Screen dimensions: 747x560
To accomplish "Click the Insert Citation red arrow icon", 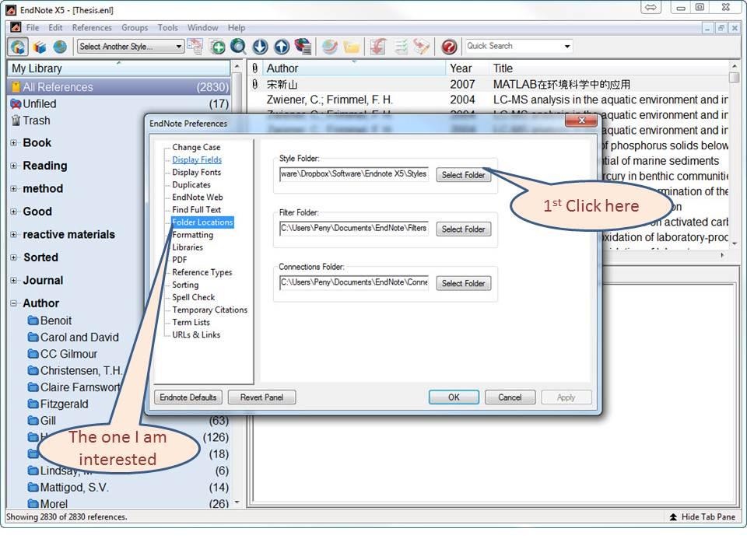I will point(378,47).
